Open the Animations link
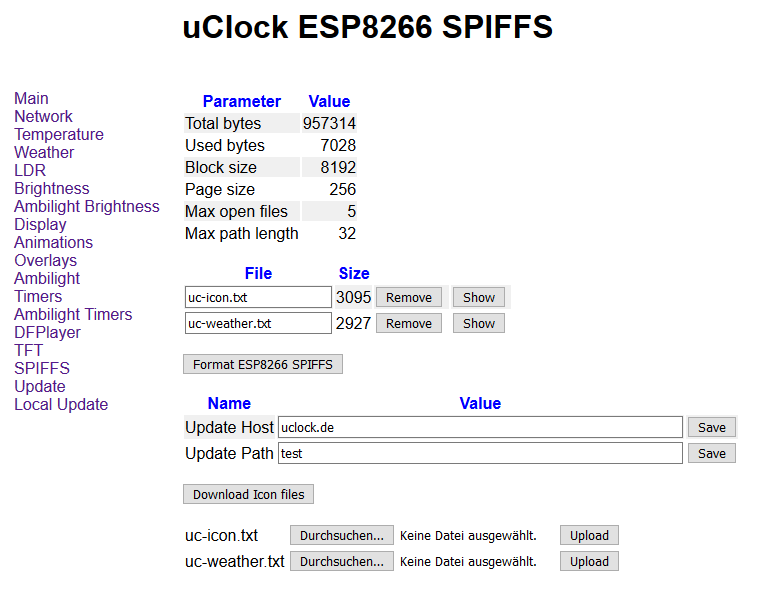Screen dimensions: 758x590 click(x=54, y=242)
